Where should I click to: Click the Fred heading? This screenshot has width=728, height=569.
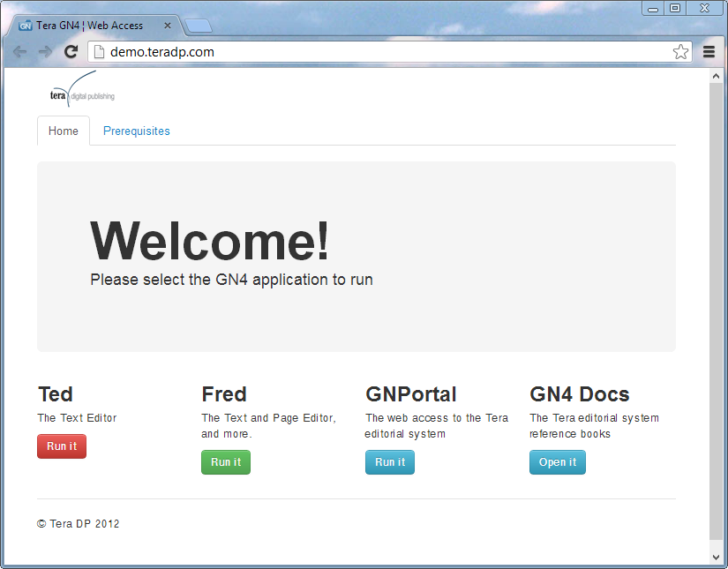(224, 394)
